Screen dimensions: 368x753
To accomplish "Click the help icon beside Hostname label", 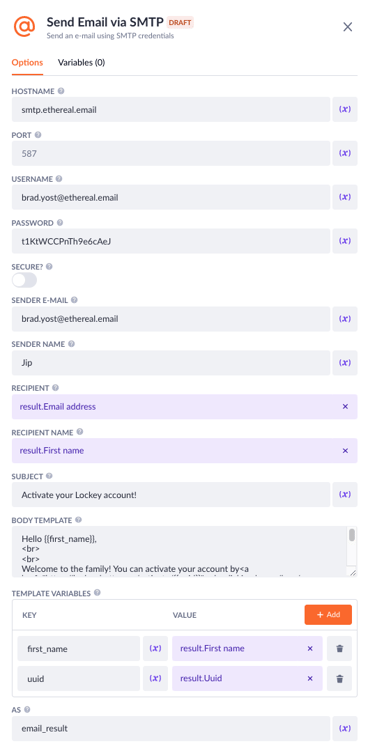I will [x=61, y=91].
